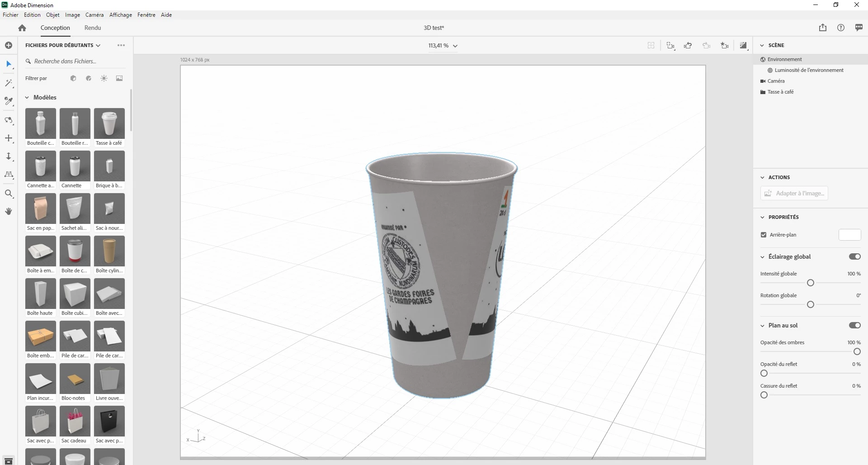Image resolution: width=868 pixels, height=465 pixels.
Task: Open the Fichiers pour débutants dropdown
Action: (63, 45)
